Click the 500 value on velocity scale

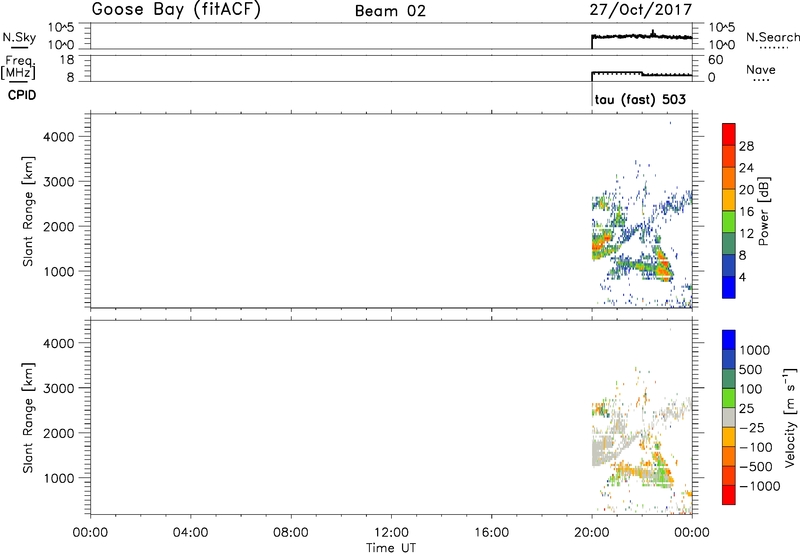point(751,370)
